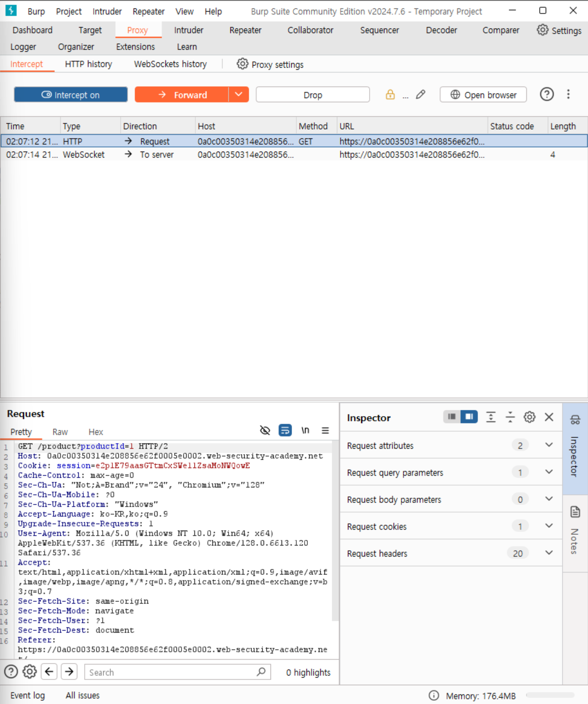Open the Help menu
Viewport: 588px width, 704px height.
(213, 12)
